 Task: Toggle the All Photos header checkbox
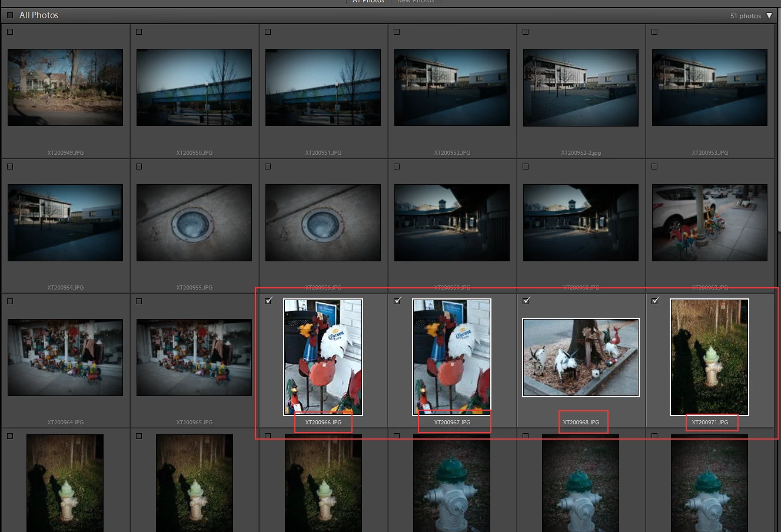point(10,15)
